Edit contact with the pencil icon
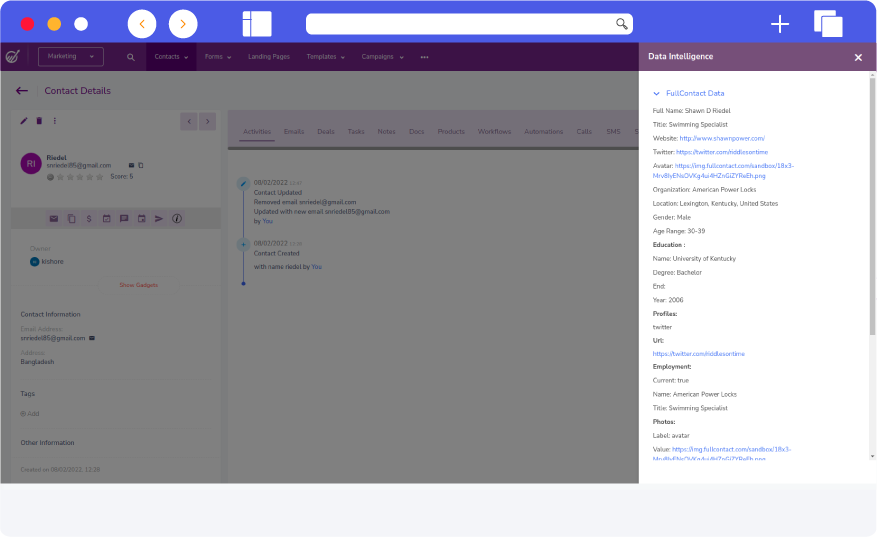This screenshot has height=537, width=877. coord(24,121)
